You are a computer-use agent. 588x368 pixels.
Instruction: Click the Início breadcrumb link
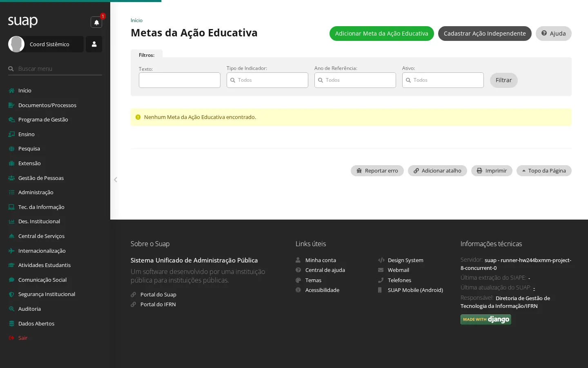pyautogui.click(x=136, y=20)
